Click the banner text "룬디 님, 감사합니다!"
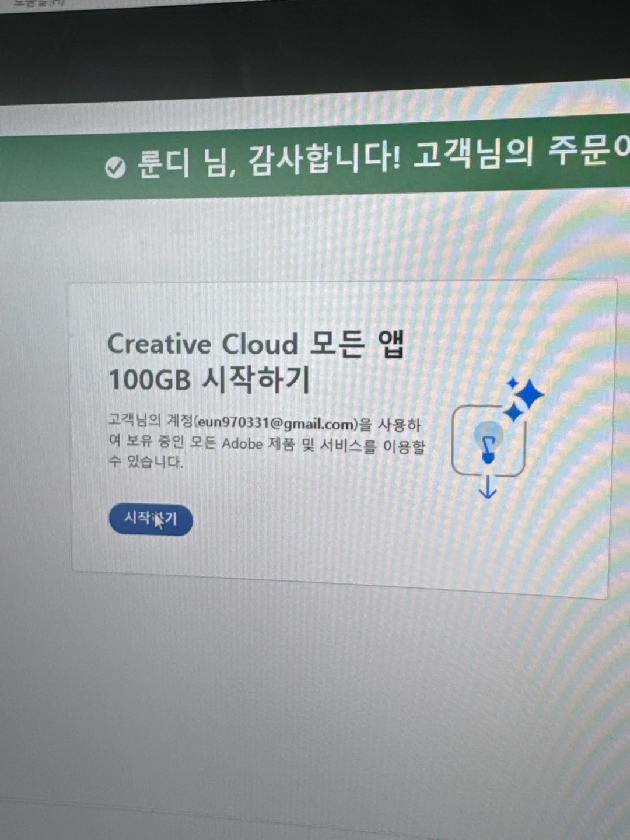630x840 pixels. (268, 160)
